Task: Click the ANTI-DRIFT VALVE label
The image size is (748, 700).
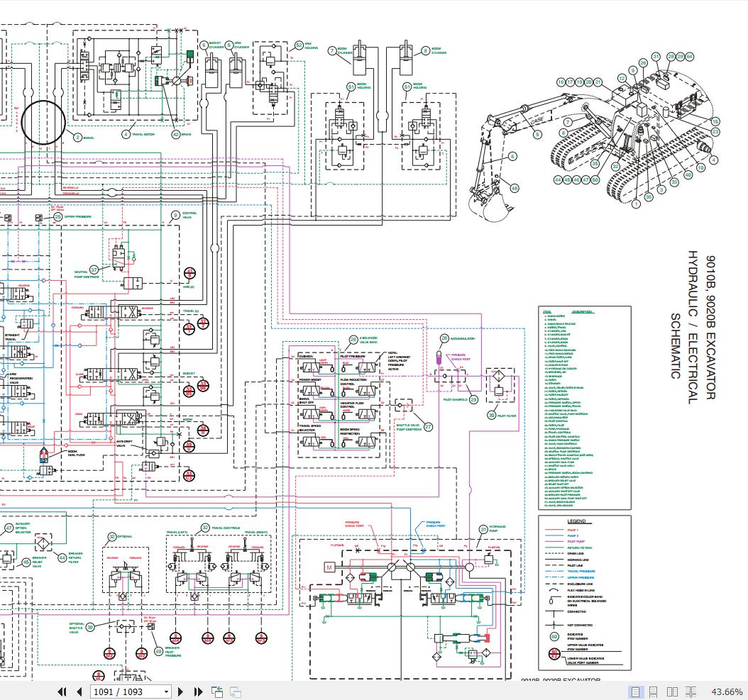Action: pos(123,443)
